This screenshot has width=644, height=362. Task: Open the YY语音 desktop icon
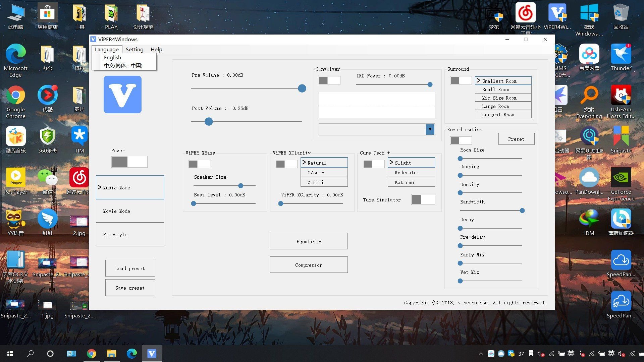[15, 223]
